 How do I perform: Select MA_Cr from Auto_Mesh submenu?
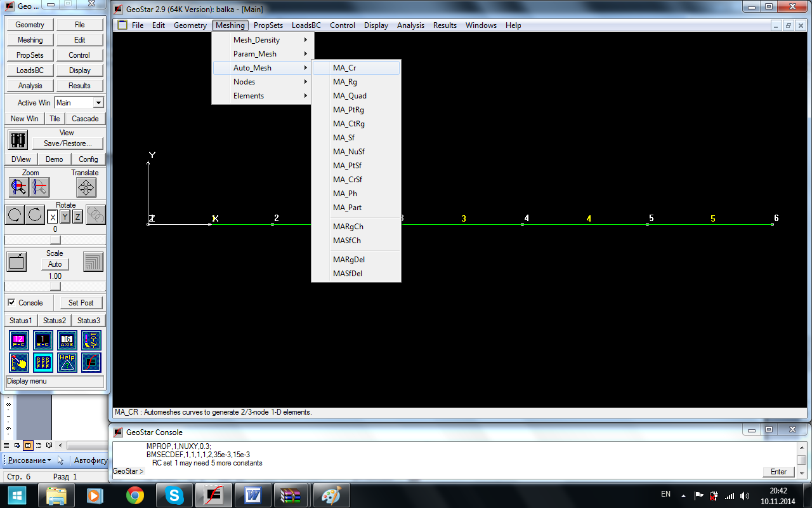(356, 68)
